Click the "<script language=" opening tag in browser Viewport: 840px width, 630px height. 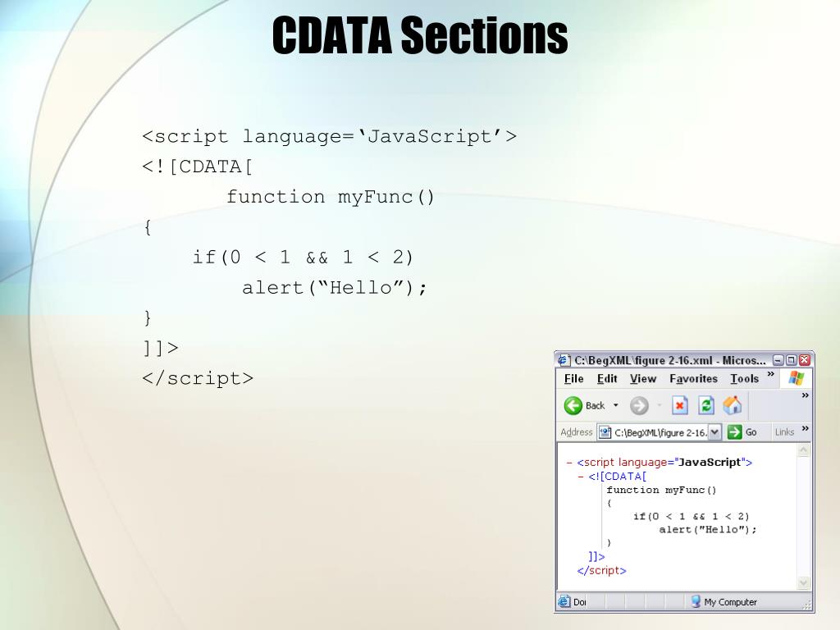pyautogui.click(x=664, y=463)
